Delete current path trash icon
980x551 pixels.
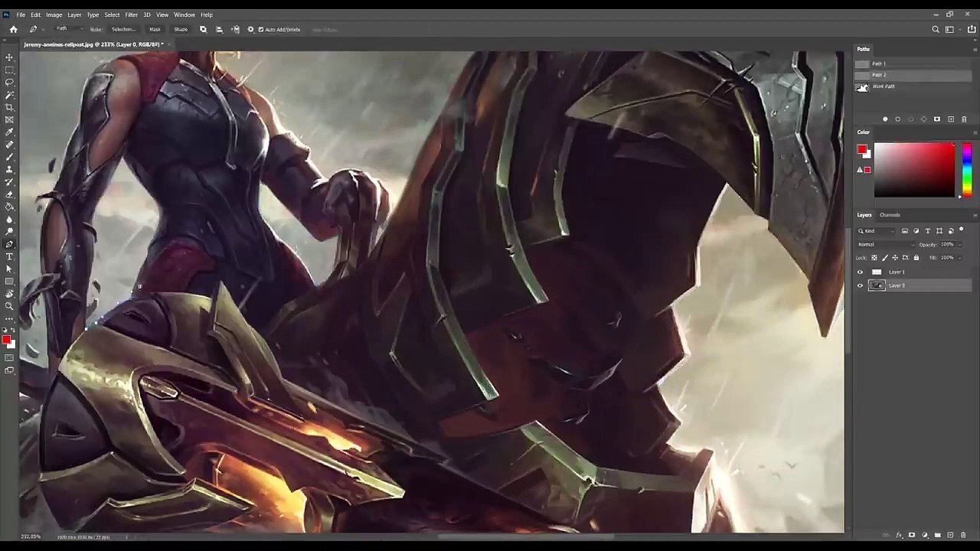tap(964, 119)
